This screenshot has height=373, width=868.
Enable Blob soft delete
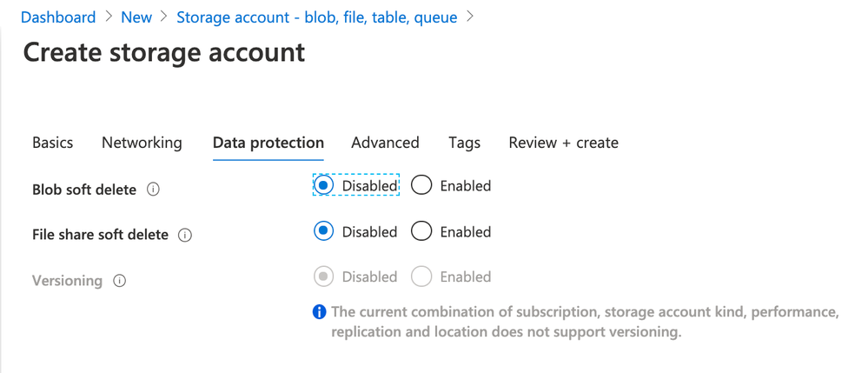point(421,185)
